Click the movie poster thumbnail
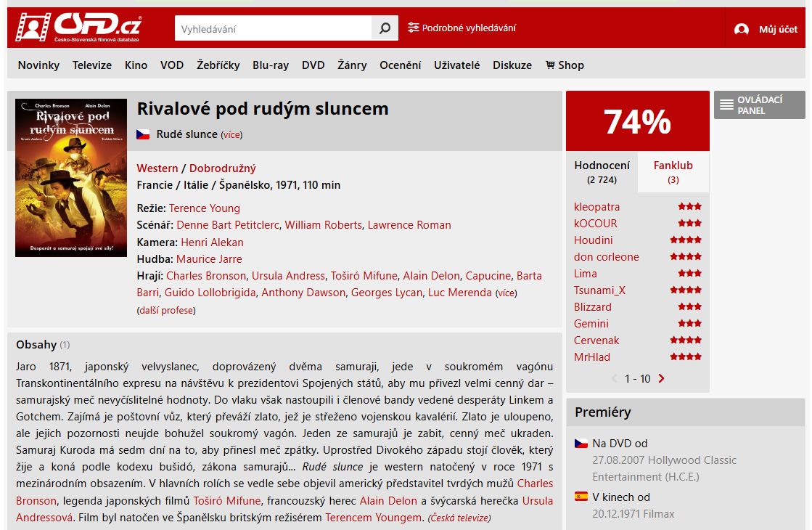 coord(71,178)
